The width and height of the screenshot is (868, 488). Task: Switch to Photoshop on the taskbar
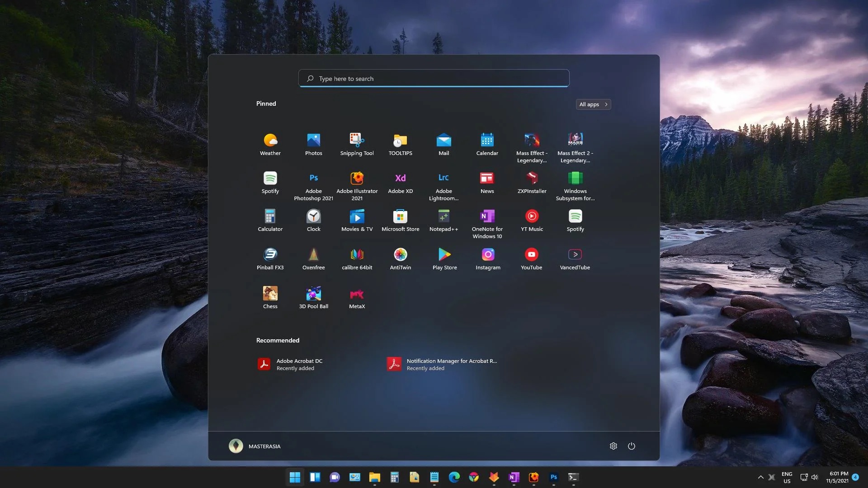pyautogui.click(x=554, y=477)
